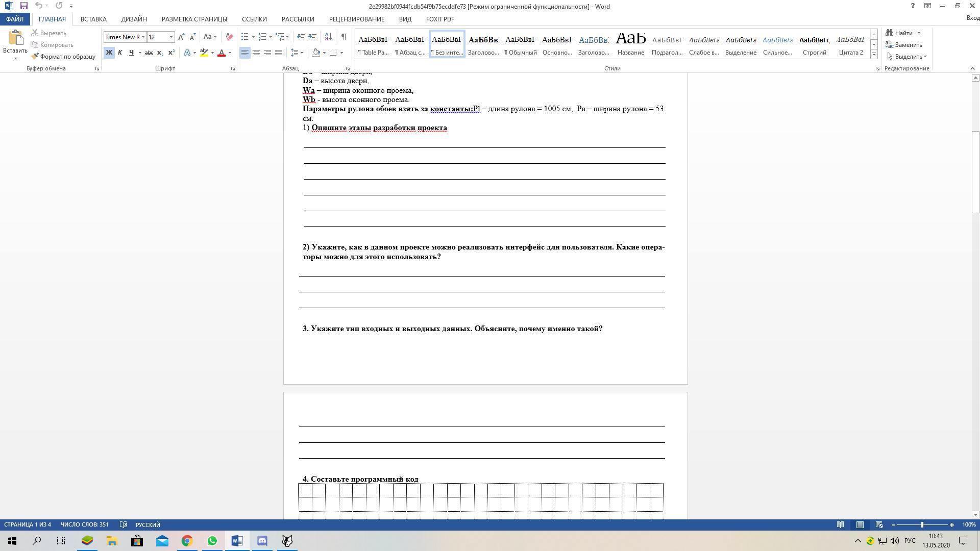
Task: Switch to the ВСТАВКА tab
Action: [x=93, y=19]
